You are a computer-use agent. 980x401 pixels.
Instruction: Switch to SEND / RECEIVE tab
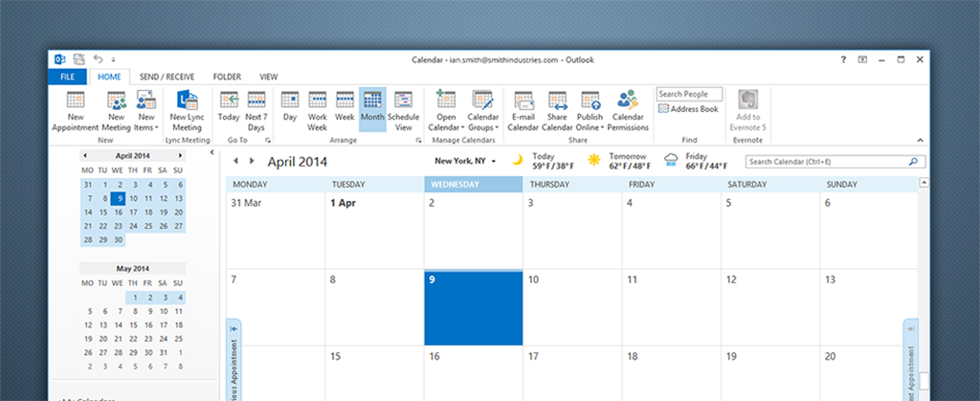click(167, 77)
